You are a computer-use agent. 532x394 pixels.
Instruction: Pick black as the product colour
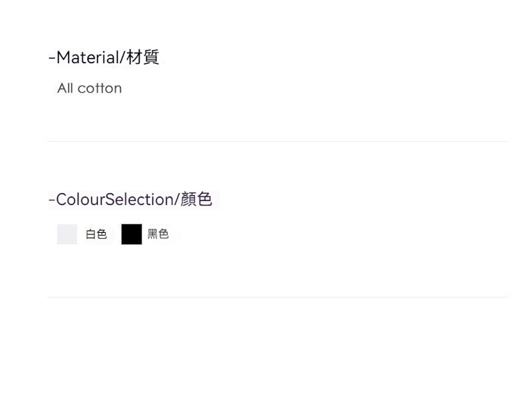point(132,234)
